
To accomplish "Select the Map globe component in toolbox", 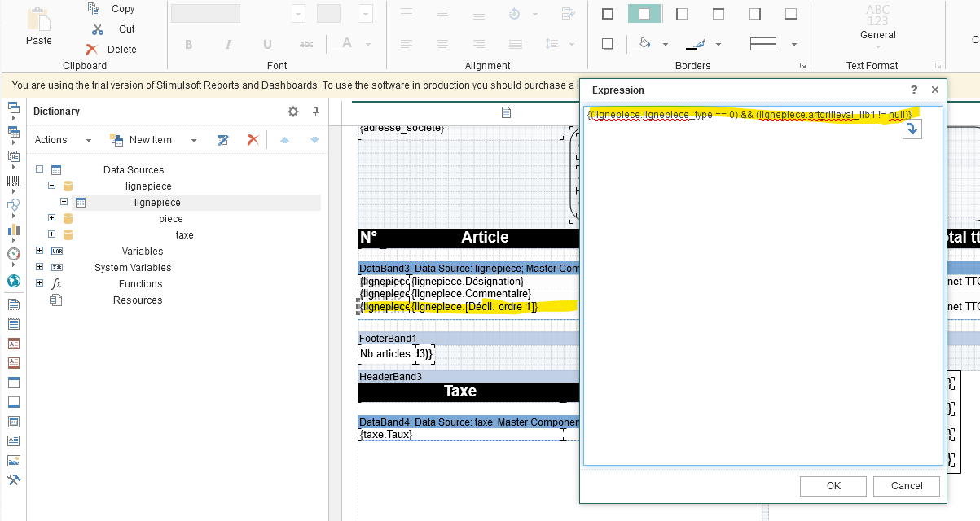I will pyautogui.click(x=13, y=281).
